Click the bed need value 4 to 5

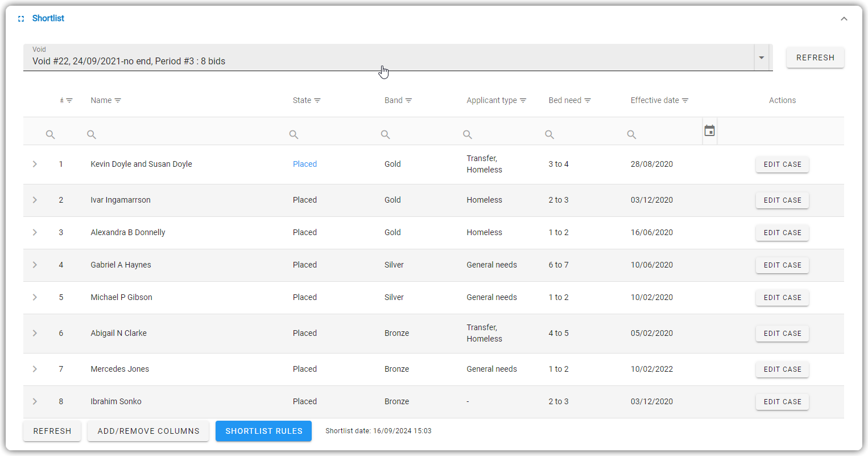(x=559, y=333)
